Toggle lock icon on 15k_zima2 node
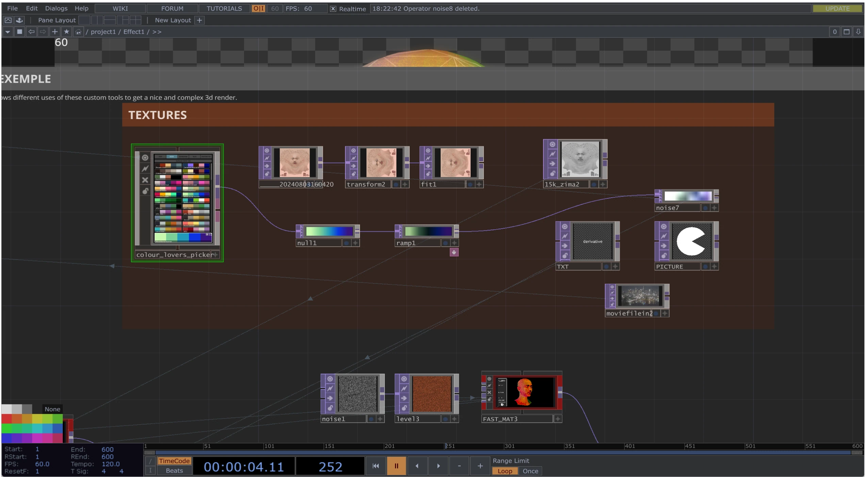Image resolution: width=868 pixels, height=477 pixels. [552, 173]
